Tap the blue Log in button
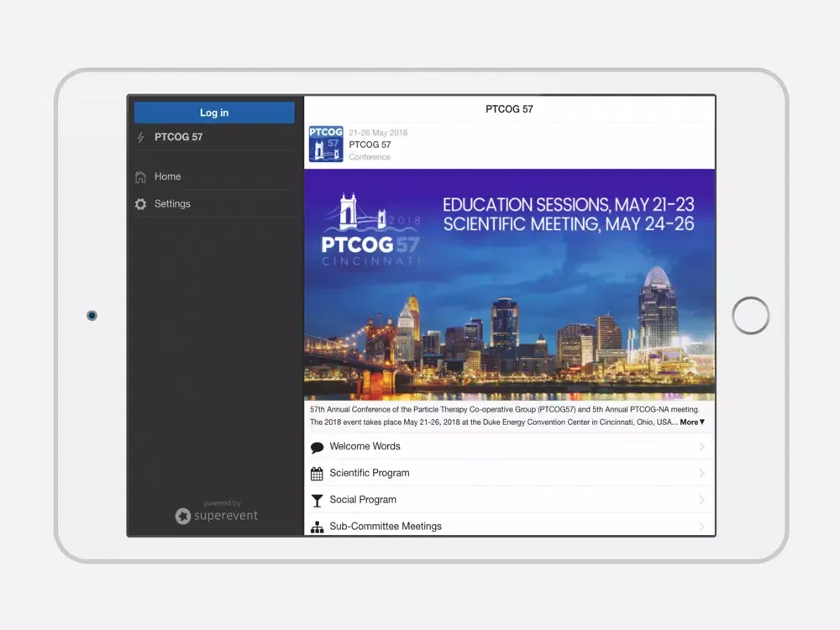Screen dimensions: 840x630 pos(214,113)
